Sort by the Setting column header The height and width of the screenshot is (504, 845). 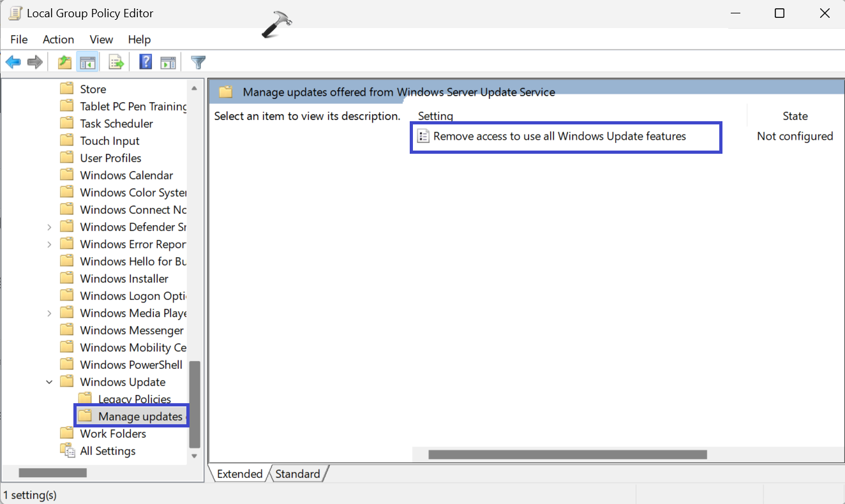coord(435,116)
